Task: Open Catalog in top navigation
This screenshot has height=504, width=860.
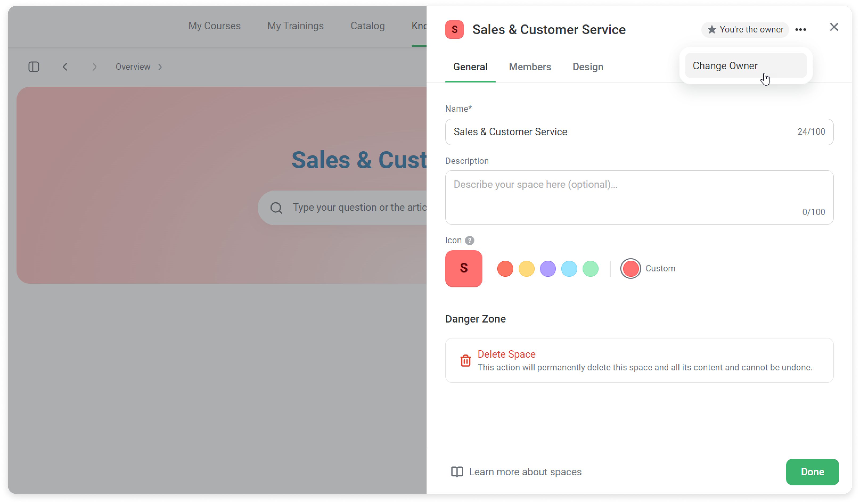Action: click(x=367, y=26)
